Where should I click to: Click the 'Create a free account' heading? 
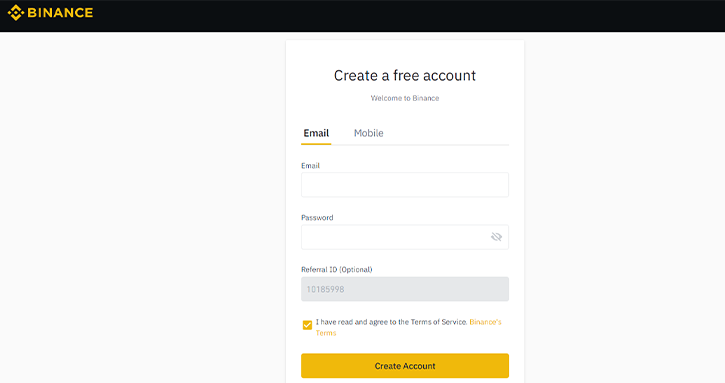405,75
